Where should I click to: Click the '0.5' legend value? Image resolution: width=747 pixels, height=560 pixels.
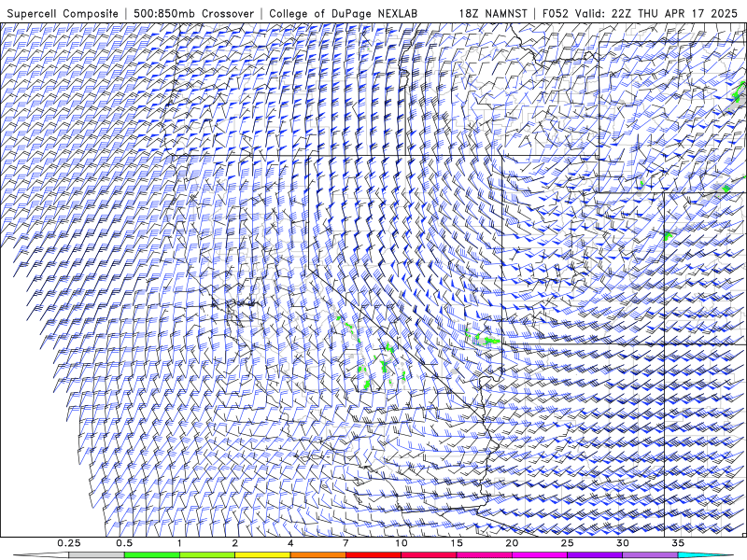pyautogui.click(x=124, y=543)
